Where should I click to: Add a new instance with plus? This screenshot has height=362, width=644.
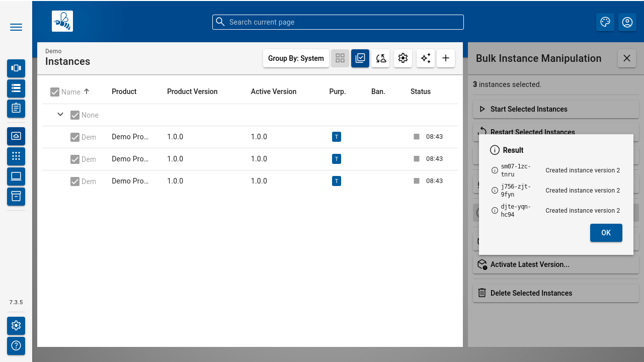446,58
